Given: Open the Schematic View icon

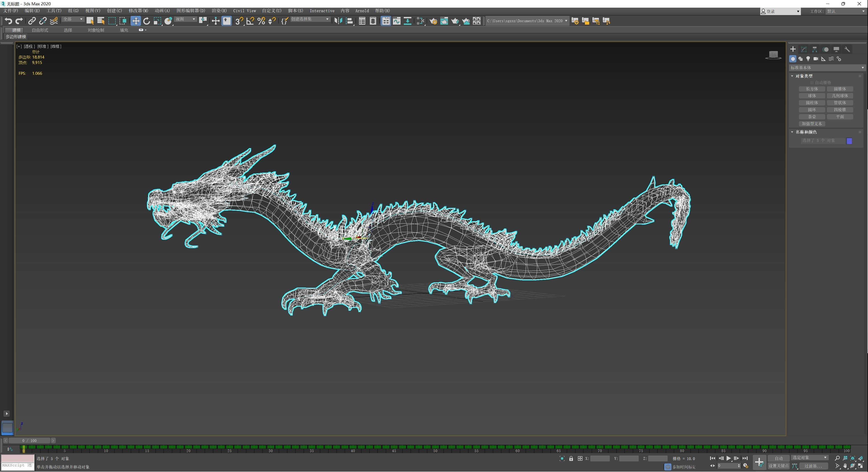Looking at the screenshot, I should click(407, 21).
